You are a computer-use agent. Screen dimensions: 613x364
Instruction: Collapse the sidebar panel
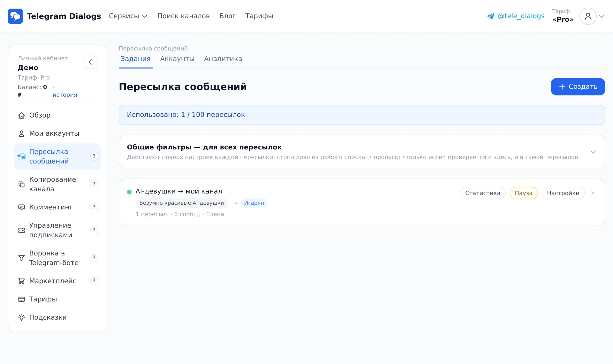[x=90, y=62]
